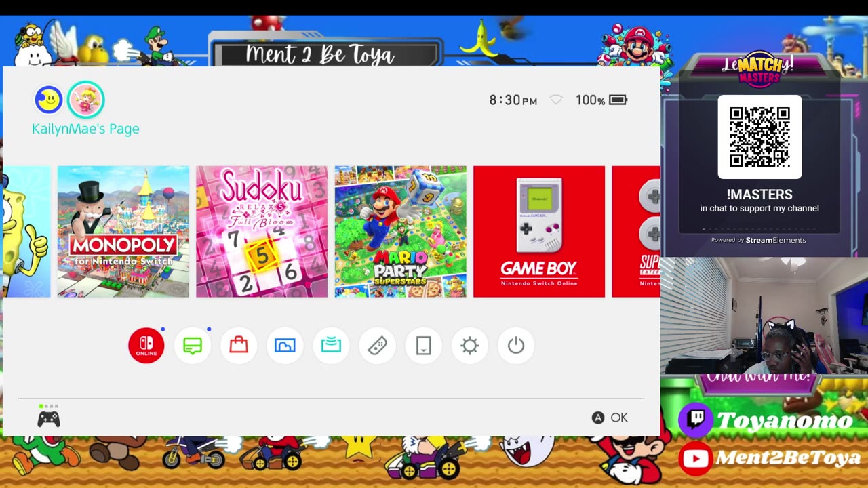Click the Twitch logo icon
Screen dimensions: 868x488
coord(696,419)
